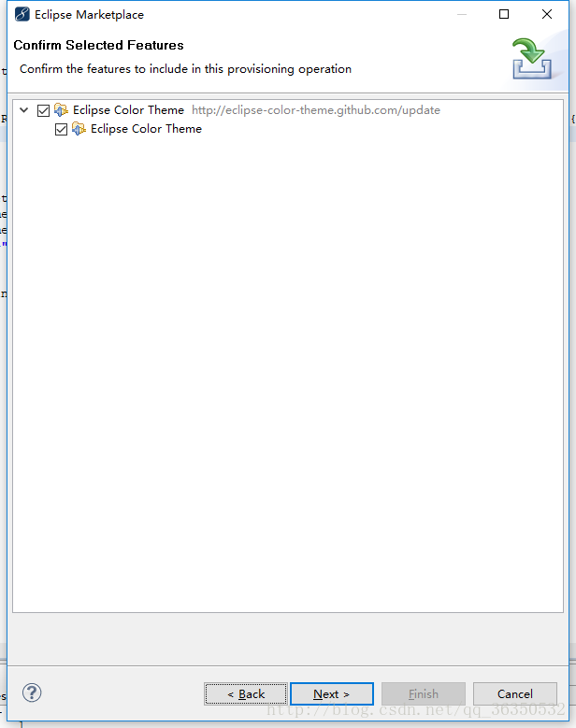Screen dimensions: 576x728
Task: Uncheck the child Eclipse Color Theme checkbox
Action: (x=62, y=129)
